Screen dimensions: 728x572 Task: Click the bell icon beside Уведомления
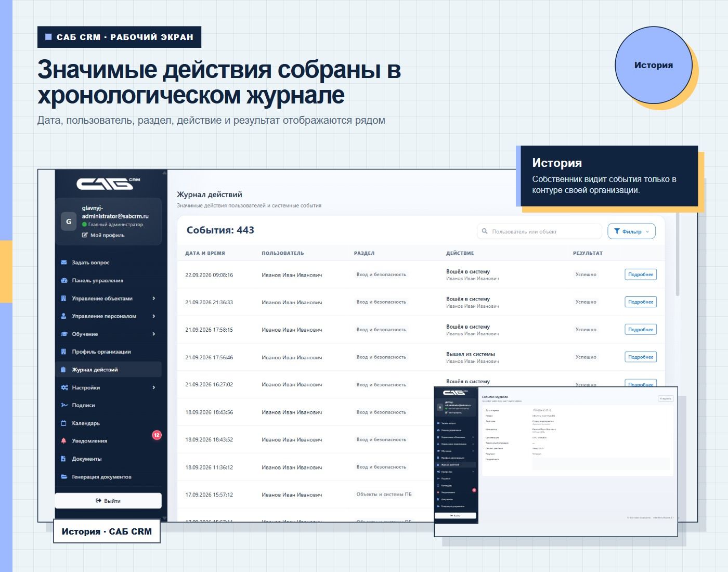click(64, 441)
